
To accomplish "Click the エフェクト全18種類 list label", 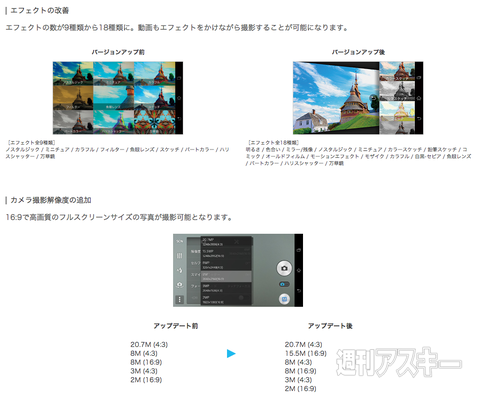I will (x=273, y=143).
